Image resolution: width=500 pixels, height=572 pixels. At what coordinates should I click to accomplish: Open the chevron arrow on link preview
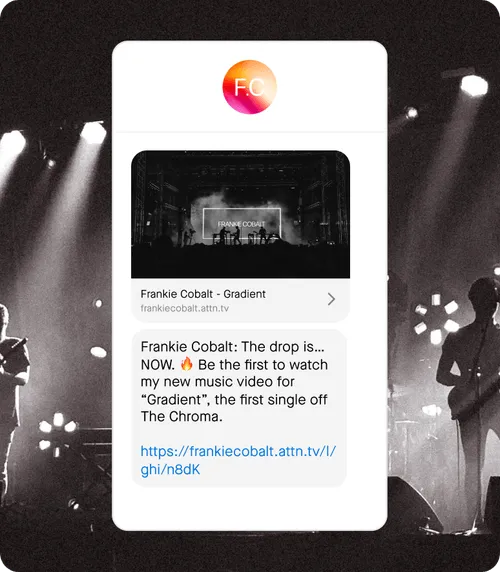point(331,299)
